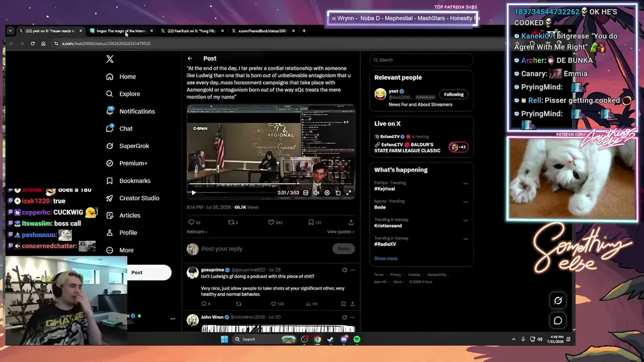Image resolution: width=644 pixels, height=362 pixels.
Task: Click the reply icon showing 65 comments
Action: tap(191, 222)
